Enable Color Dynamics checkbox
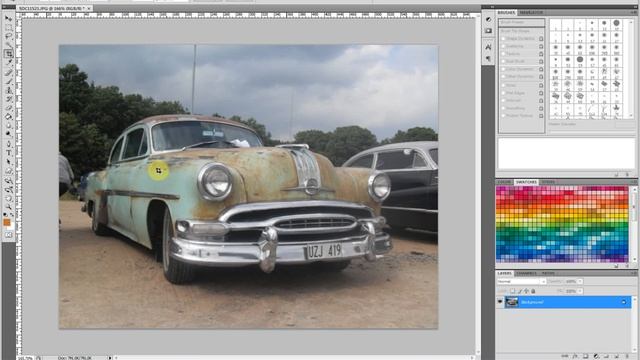 click(x=503, y=69)
